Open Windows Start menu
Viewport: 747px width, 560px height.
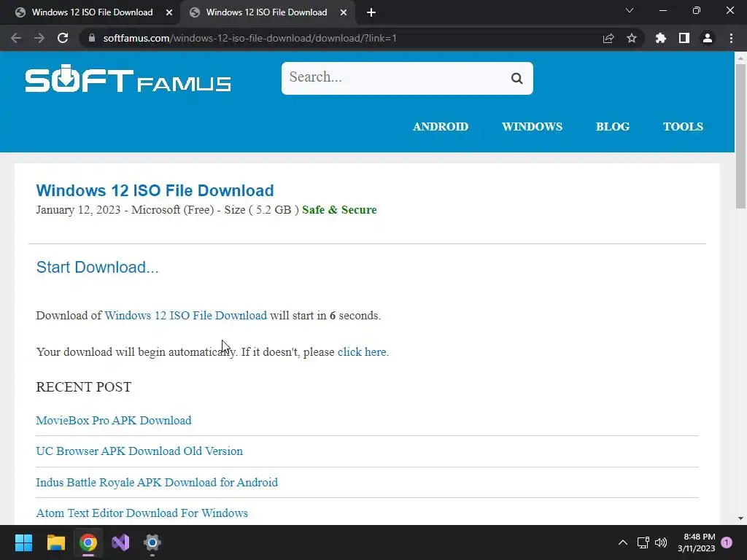pos(23,542)
